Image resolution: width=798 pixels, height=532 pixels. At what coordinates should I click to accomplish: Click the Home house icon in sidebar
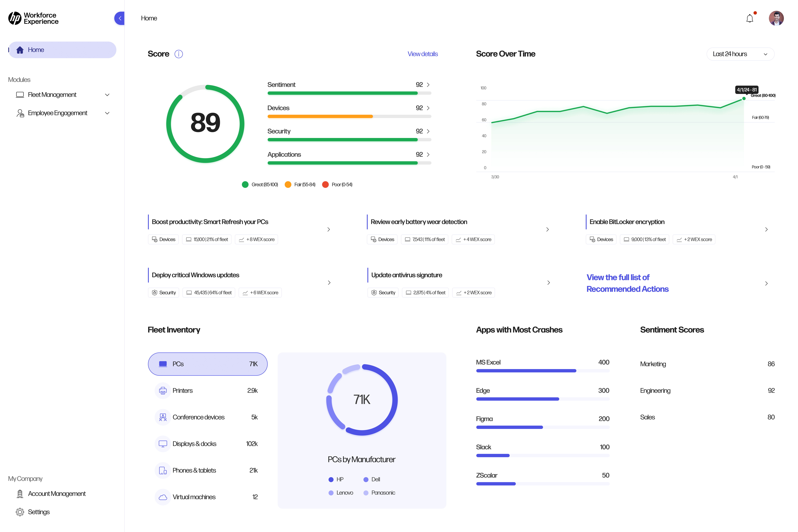(20, 50)
